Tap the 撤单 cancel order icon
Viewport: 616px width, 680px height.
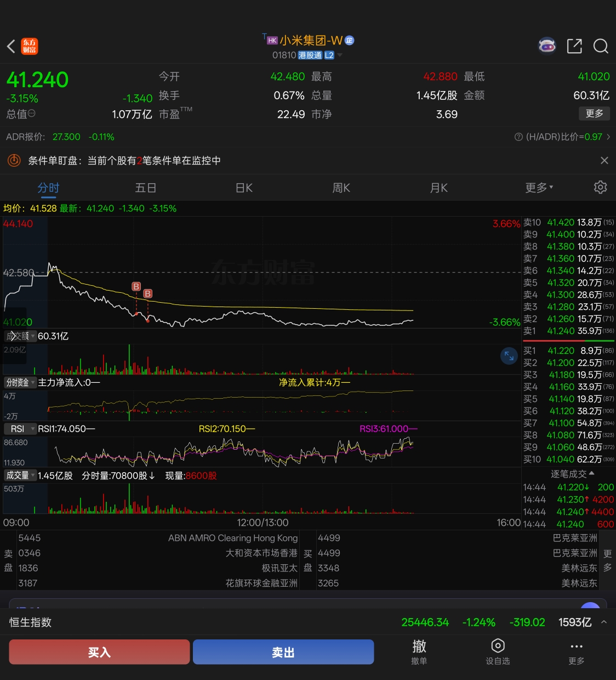point(419,652)
